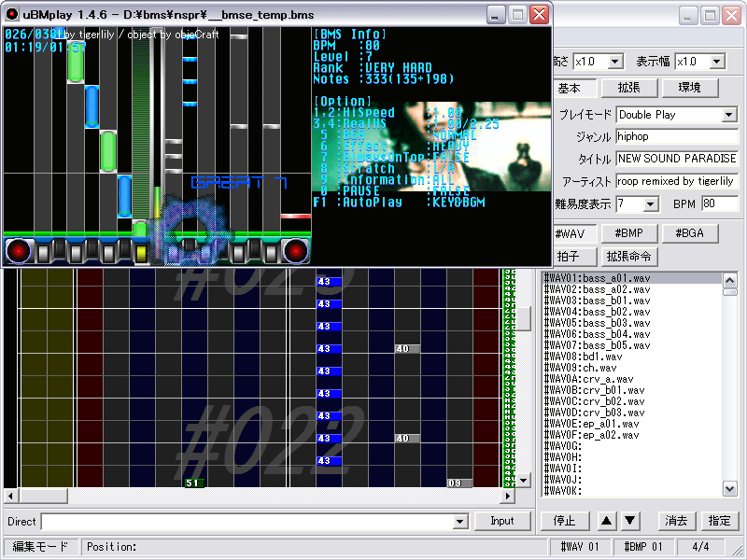Click the タイトル text field
This screenshot has width=747, height=560.
pyautogui.click(x=677, y=159)
